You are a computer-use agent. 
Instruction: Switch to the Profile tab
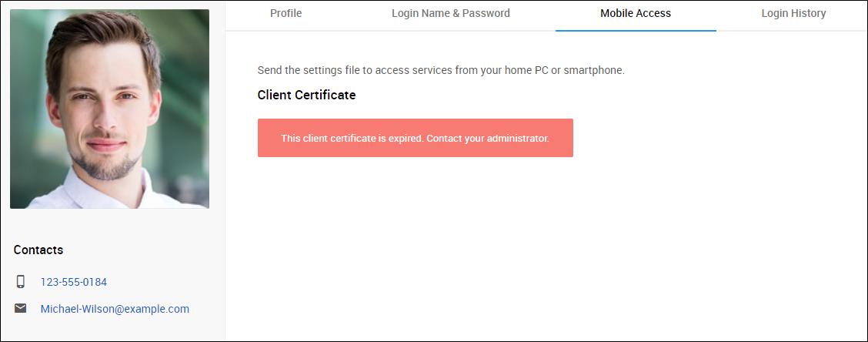click(285, 13)
